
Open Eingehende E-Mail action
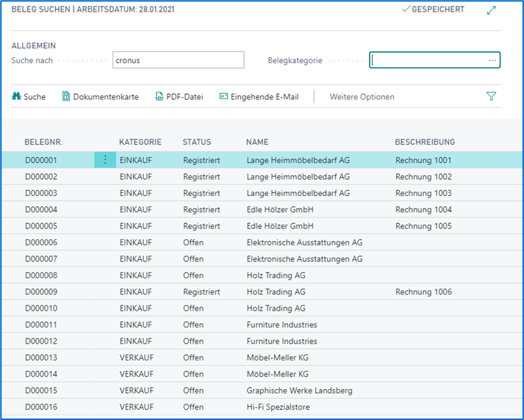pos(259,96)
